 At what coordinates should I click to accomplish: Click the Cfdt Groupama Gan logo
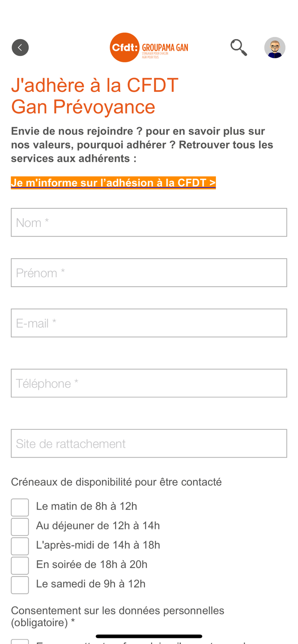[x=148, y=47]
